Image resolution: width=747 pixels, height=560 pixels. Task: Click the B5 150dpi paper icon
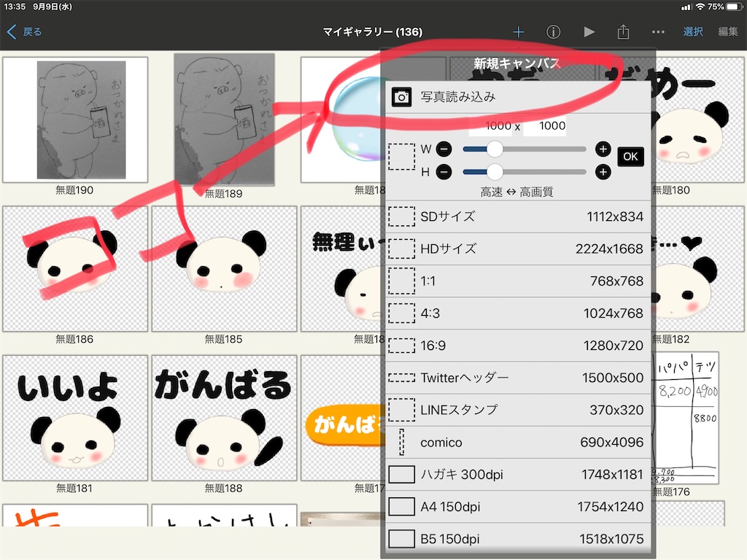click(x=402, y=539)
